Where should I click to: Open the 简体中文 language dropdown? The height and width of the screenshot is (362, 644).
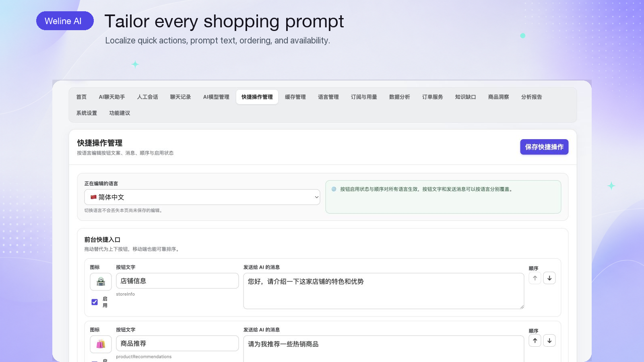tap(202, 197)
